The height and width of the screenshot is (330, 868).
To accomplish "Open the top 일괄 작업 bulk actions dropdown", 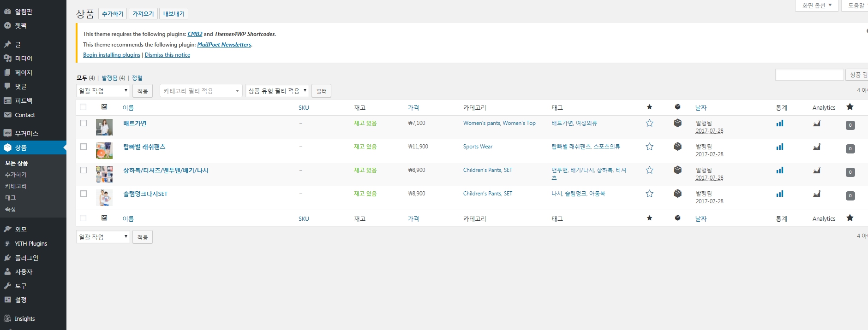I will click(x=103, y=91).
